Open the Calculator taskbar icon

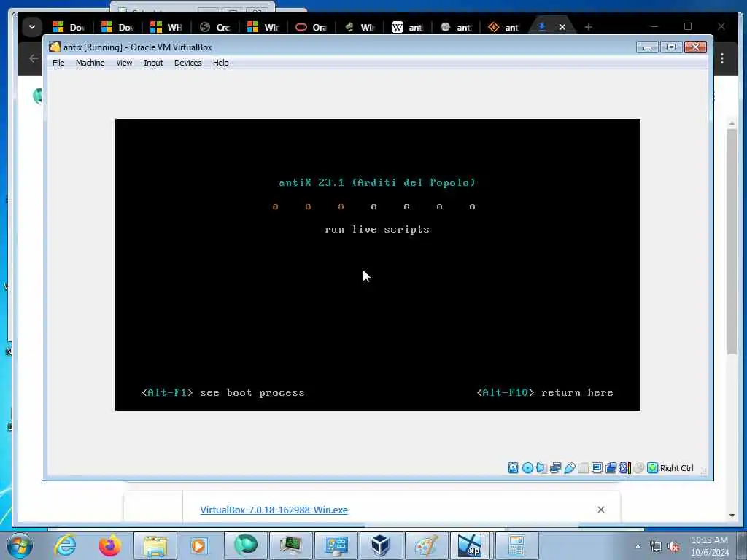point(516,545)
